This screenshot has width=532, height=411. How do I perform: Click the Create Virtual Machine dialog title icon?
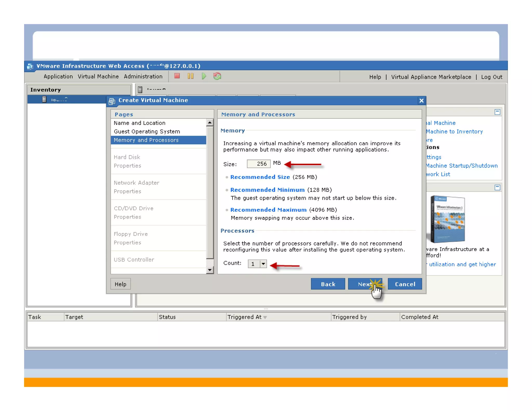pos(112,101)
